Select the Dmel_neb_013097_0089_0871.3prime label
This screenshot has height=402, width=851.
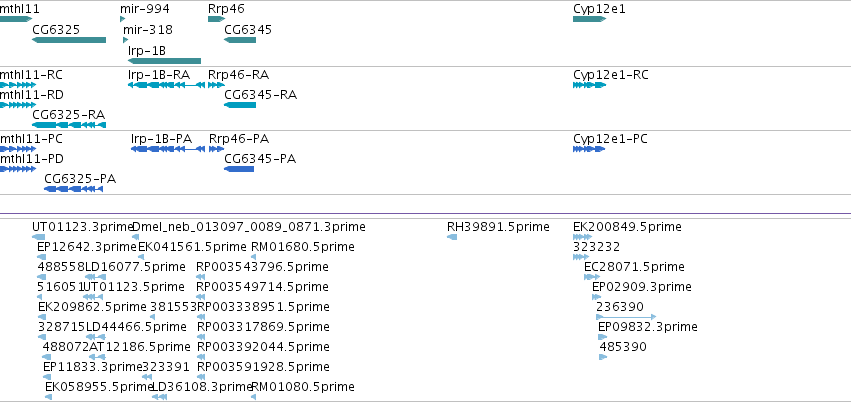pos(249,227)
